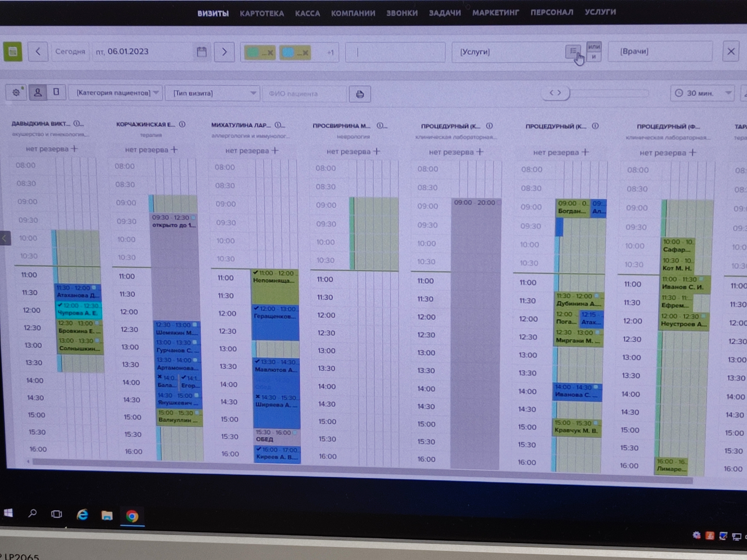Image resolution: width=747 pixels, height=560 pixels.
Task: Go to the previous day arrow
Action: click(38, 52)
